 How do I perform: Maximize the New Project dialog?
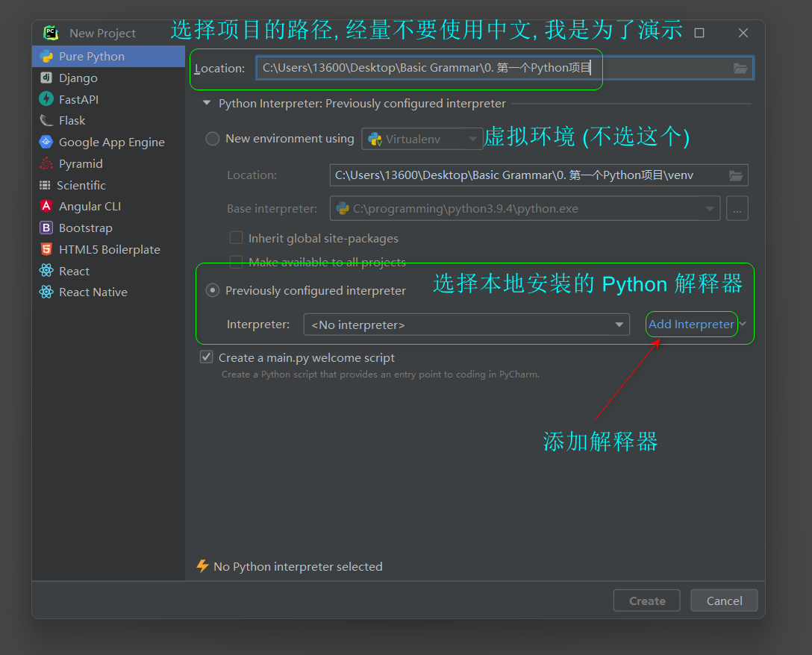pos(699,33)
